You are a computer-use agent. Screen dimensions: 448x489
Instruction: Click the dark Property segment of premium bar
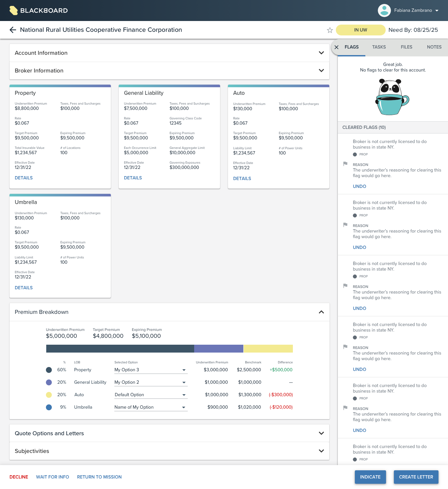120,349
